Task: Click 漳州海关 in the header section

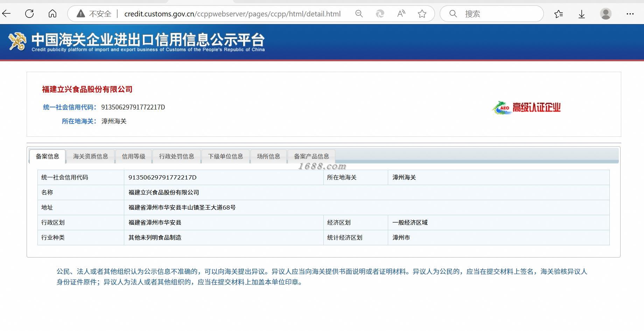Action: pos(114,121)
